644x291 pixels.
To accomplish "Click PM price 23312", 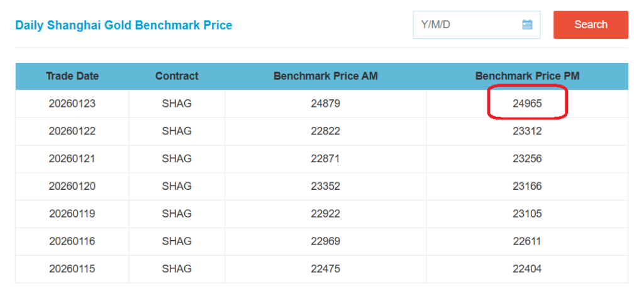I will click(527, 131).
